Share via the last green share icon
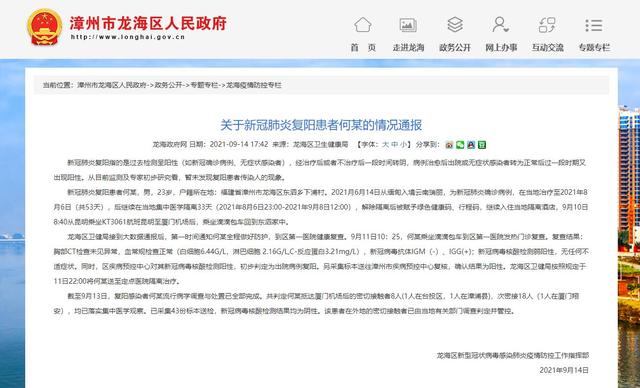Viewport: 640px width, 388px height. (482, 144)
